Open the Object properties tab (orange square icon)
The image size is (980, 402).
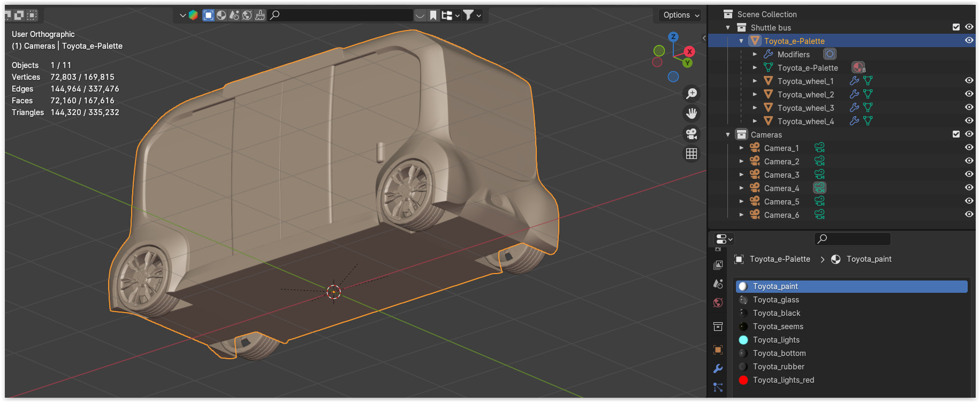click(x=718, y=350)
